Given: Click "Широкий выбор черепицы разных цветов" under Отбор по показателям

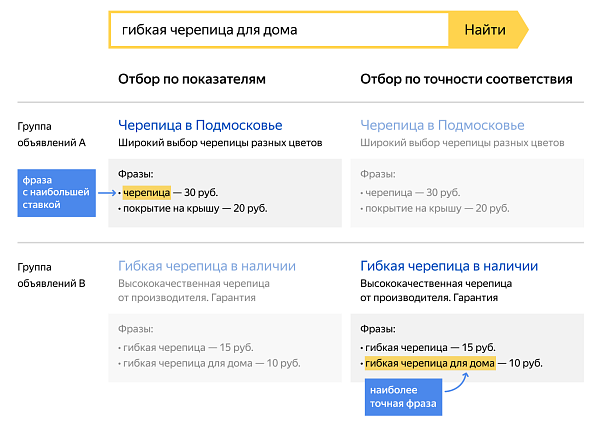Looking at the screenshot, I should point(220,143).
